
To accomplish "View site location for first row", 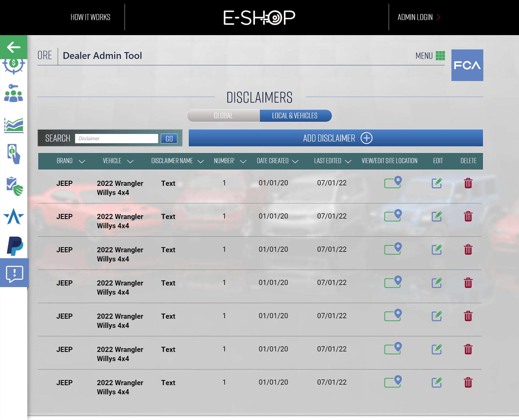I will pyautogui.click(x=393, y=182).
